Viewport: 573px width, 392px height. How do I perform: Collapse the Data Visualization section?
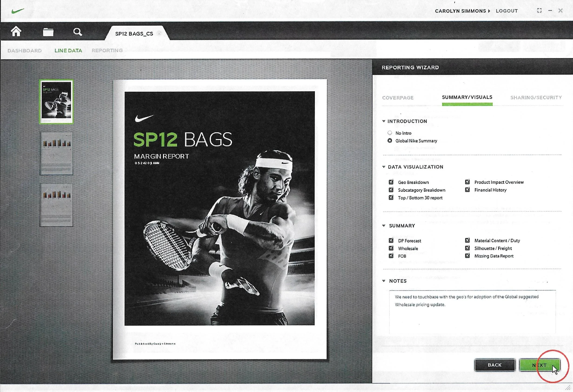(384, 167)
